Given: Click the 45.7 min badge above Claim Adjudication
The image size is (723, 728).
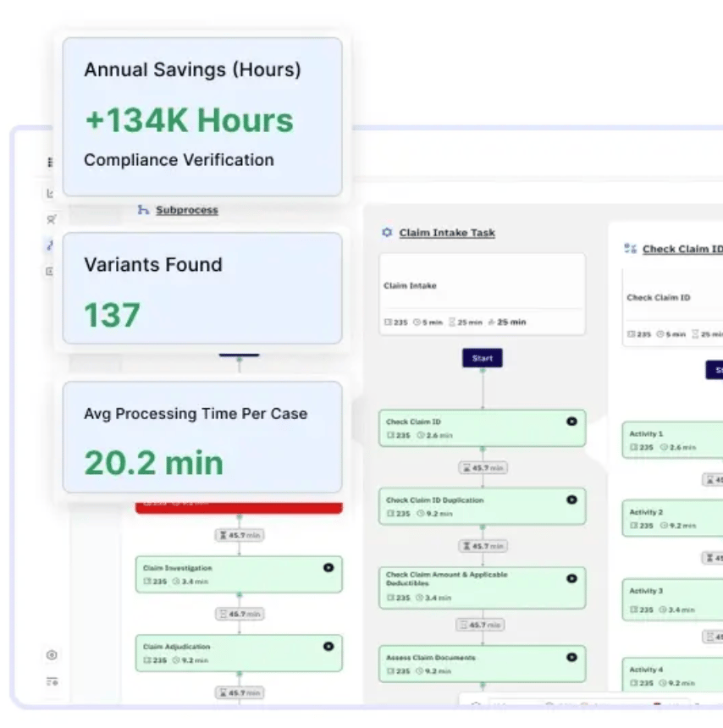Looking at the screenshot, I should pos(239,615).
